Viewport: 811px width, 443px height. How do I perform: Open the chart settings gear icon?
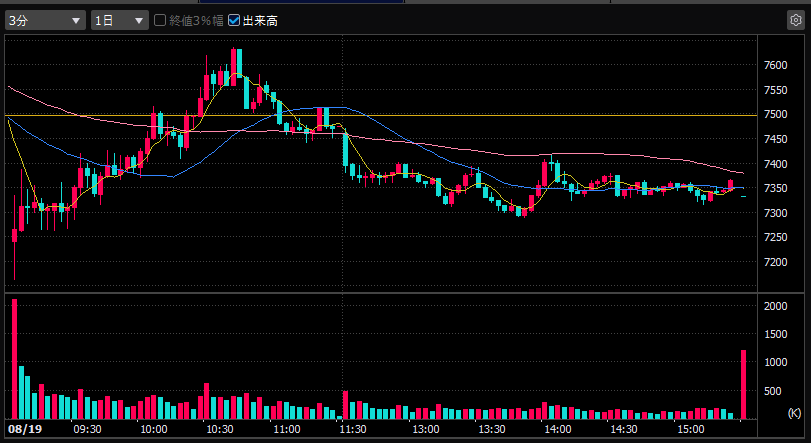pos(795,20)
